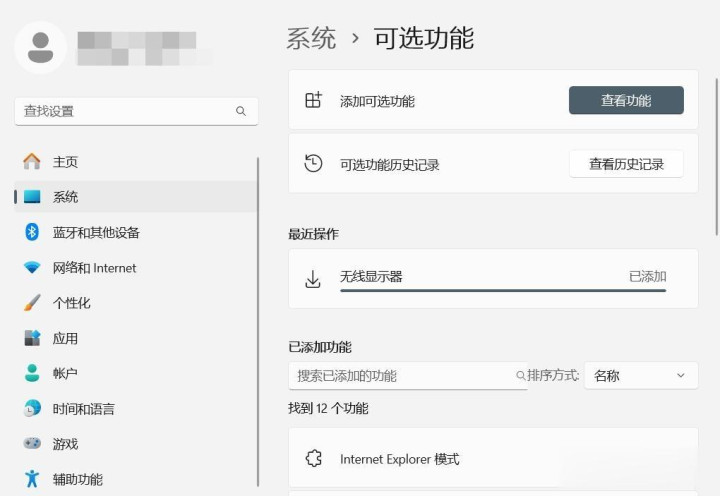
Task: Click the paintbrush icon for 个性化
Action: (32, 303)
